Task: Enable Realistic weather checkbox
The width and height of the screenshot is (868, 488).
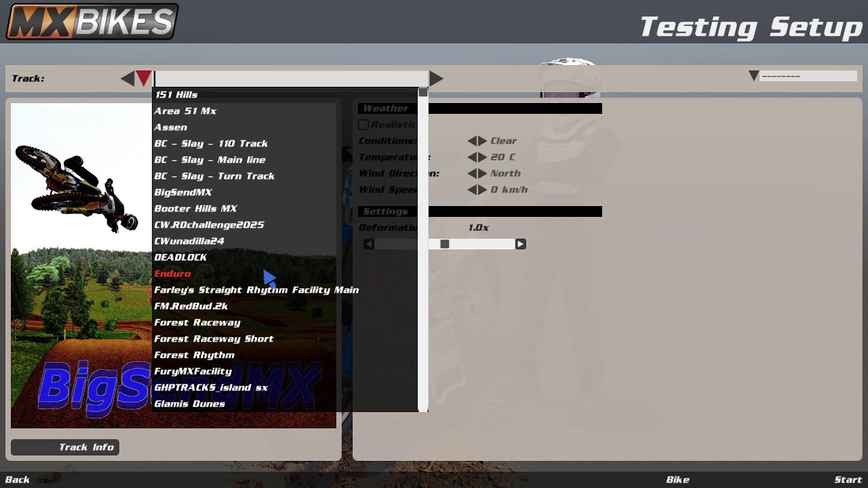Action: coord(363,125)
